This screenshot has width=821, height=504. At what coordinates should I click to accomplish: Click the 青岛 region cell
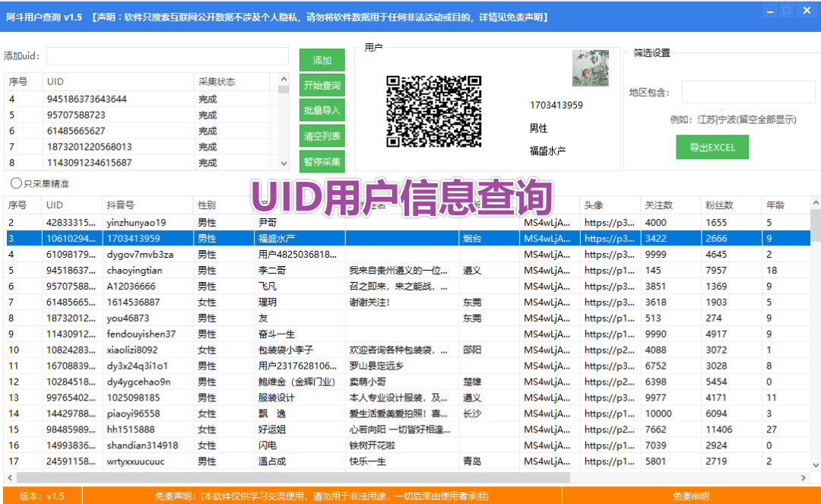click(x=489, y=461)
